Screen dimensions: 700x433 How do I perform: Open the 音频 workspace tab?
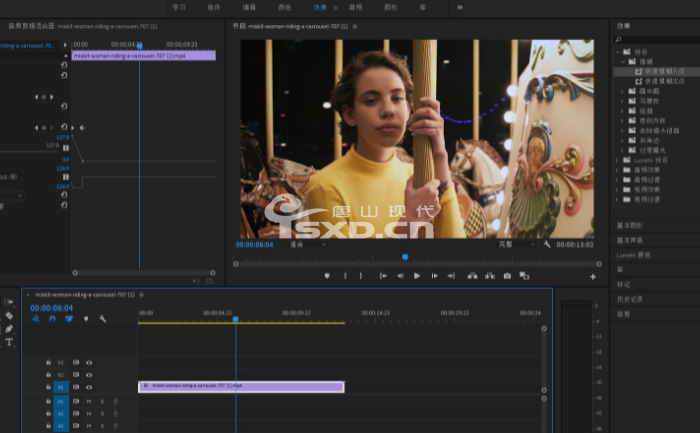coord(355,7)
